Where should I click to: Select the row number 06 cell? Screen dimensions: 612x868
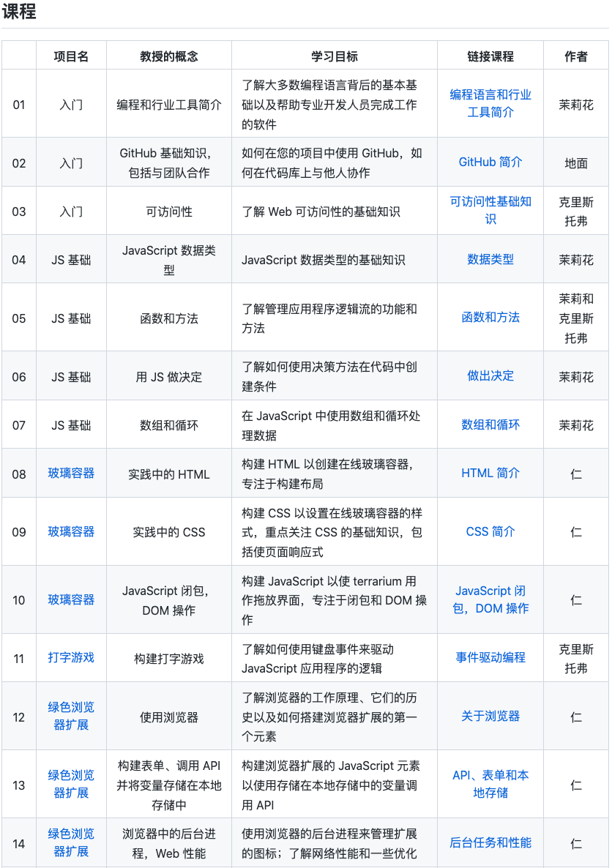(x=19, y=377)
